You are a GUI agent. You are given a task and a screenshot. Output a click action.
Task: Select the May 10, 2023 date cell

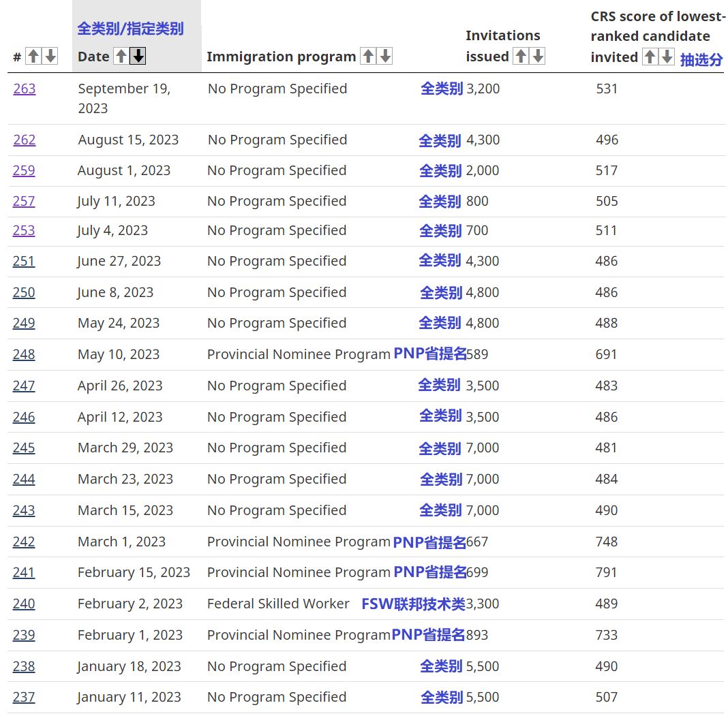[119, 354]
